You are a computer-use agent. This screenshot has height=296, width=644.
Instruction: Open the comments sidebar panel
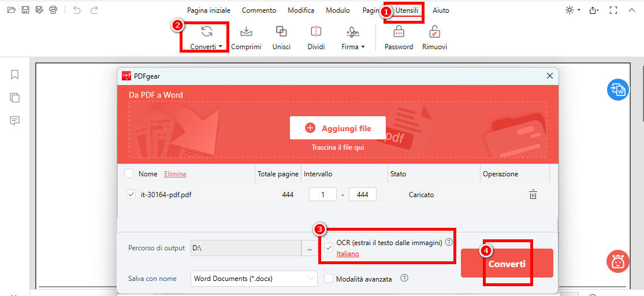(15, 120)
